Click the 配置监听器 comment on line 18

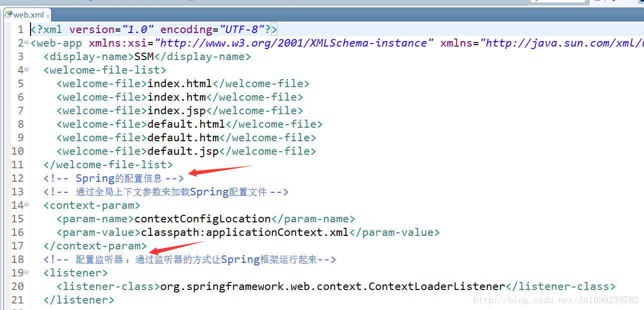pyautogui.click(x=190, y=259)
